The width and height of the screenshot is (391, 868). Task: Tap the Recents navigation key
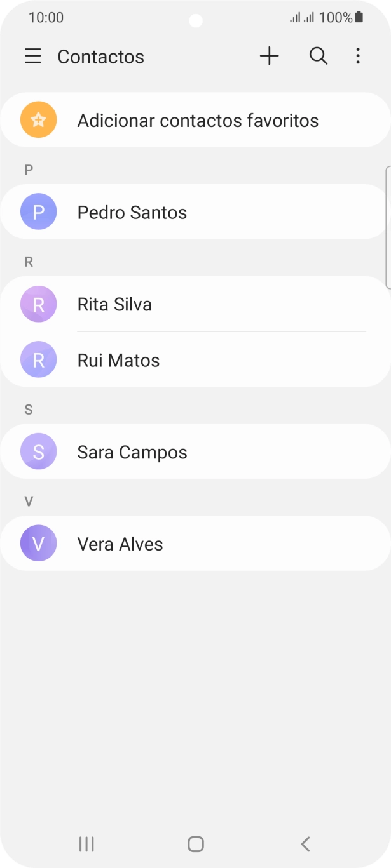(x=86, y=844)
